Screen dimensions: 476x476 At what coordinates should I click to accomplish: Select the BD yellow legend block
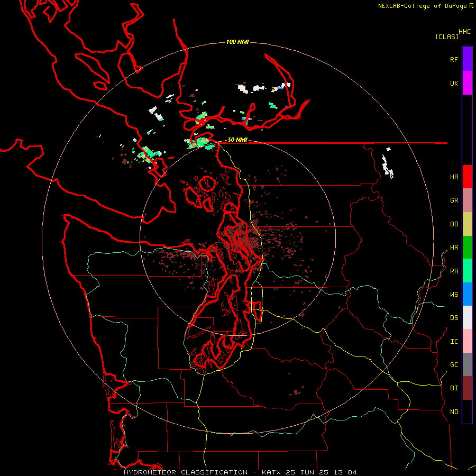[x=467, y=224]
